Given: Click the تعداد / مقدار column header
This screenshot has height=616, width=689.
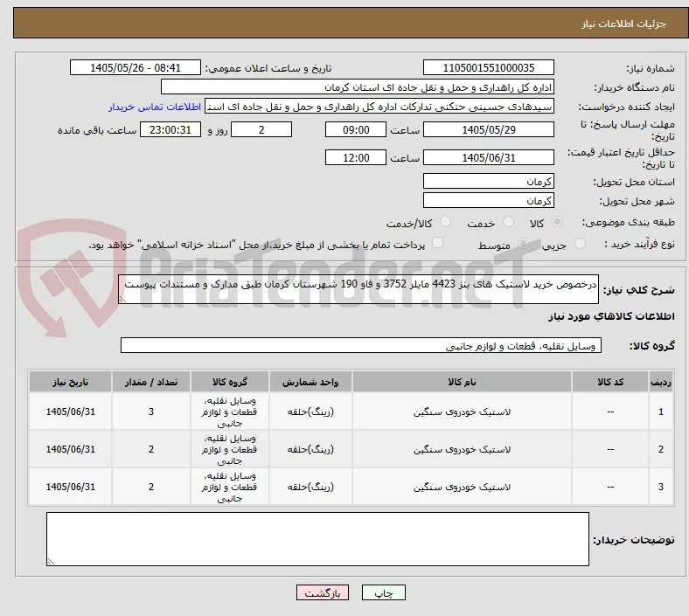Looking at the screenshot, I should (151, 382).
